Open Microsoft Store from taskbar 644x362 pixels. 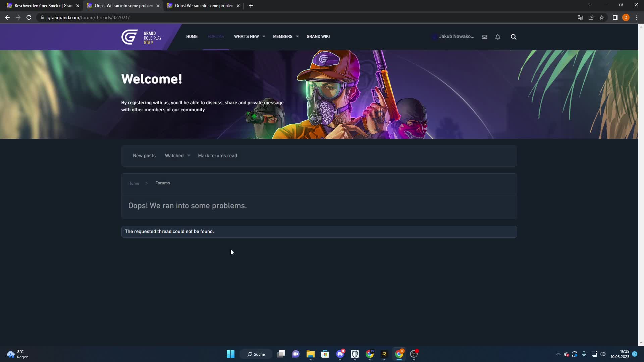tap(325, 354)
